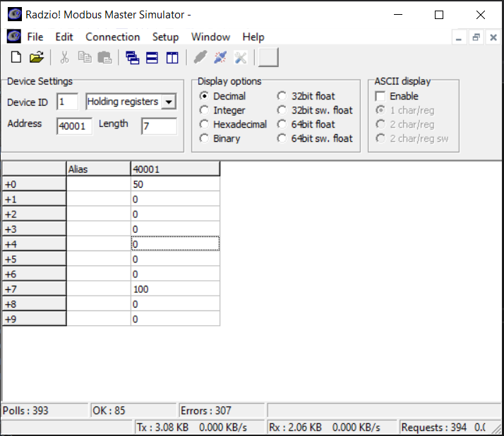The width and height of the screenshot is (504, 436).
Task: Click the Address field showing 40001
Action: point(74,126)
